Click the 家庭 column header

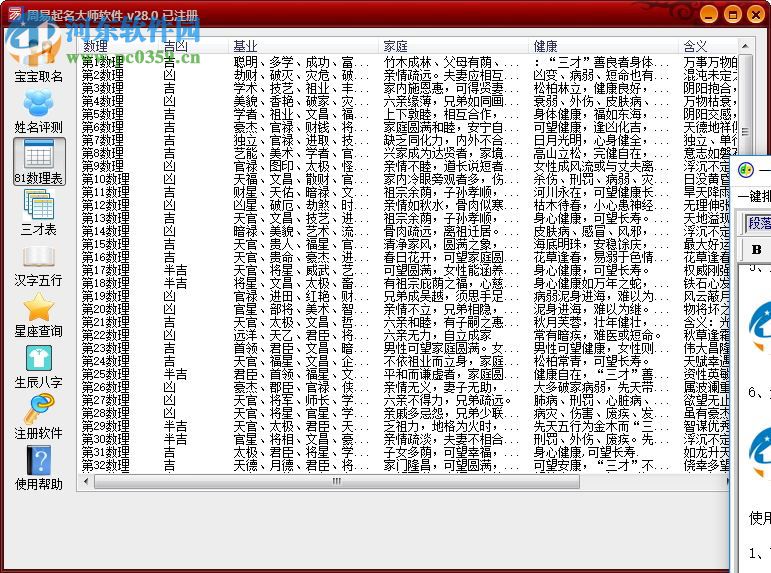454,46
